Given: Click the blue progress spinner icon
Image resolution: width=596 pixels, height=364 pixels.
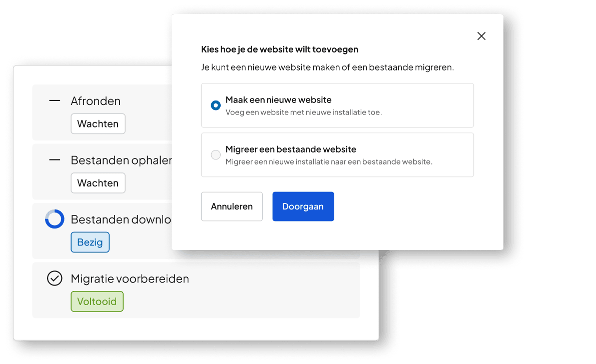Looking at the screenshot, I should (x=55, y=219).
